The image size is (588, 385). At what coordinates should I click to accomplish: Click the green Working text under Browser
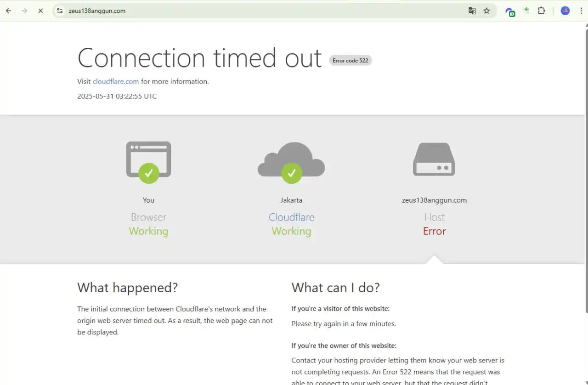pos(148,231)
